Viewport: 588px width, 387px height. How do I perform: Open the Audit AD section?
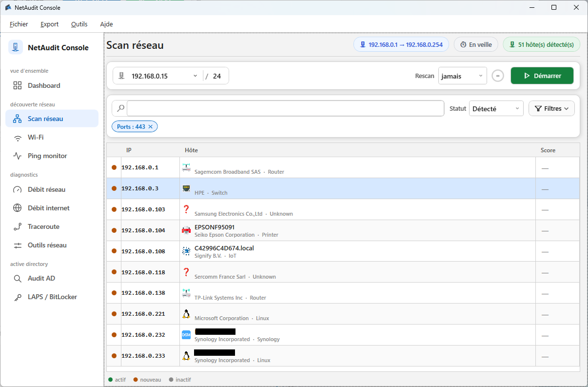click(52, 279)
